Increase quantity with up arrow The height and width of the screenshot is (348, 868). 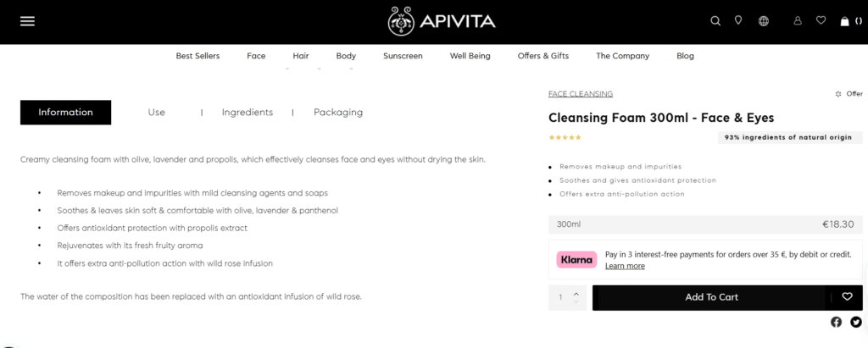coord(576,294)
